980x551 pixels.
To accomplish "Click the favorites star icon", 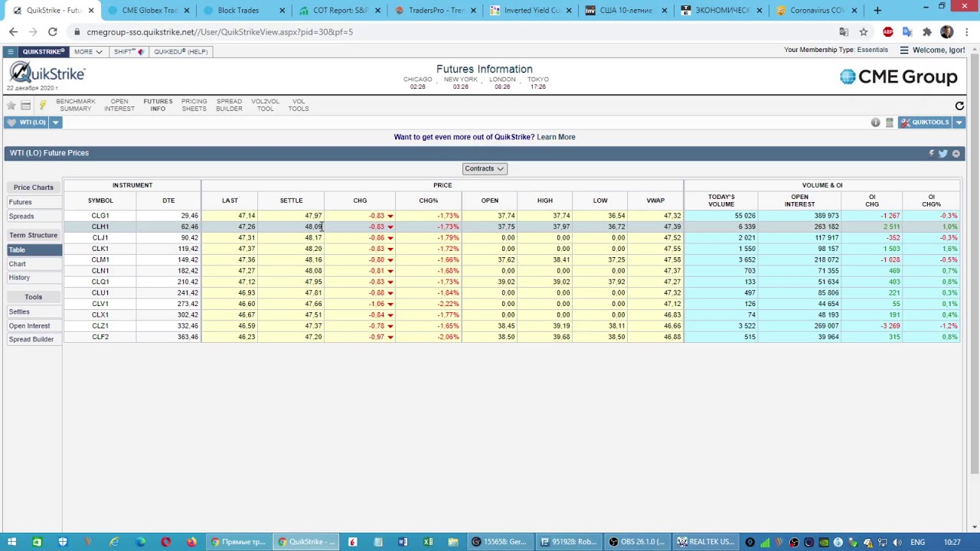I will point(11,106).
